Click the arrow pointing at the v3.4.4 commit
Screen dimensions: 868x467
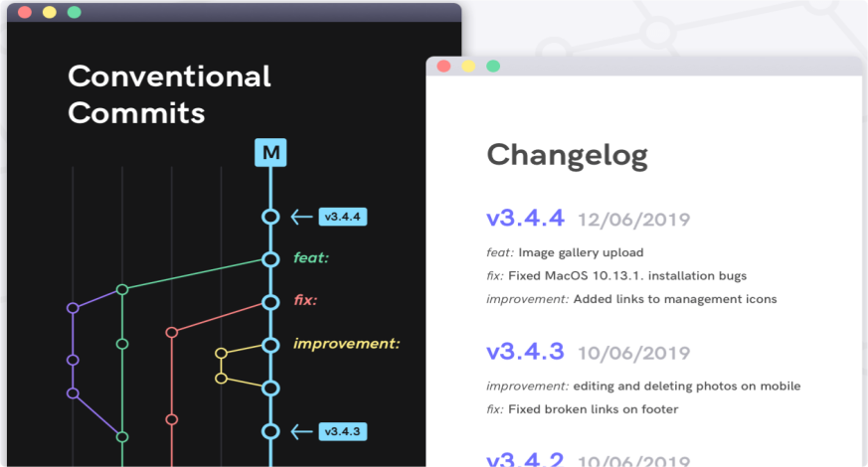[x=301, y=217]
